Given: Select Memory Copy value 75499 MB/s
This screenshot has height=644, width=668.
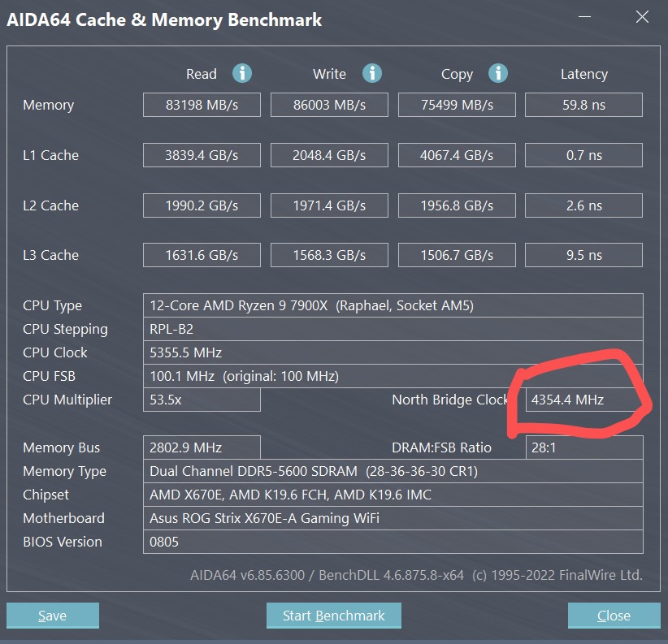Looking at the screenshot, I should coord(457,105).
